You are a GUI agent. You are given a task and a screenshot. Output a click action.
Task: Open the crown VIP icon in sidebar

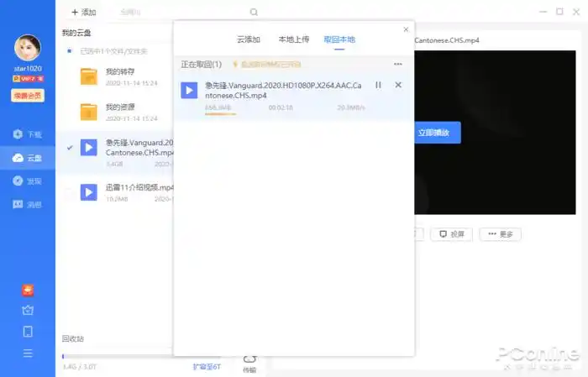(x=28, y=311)
